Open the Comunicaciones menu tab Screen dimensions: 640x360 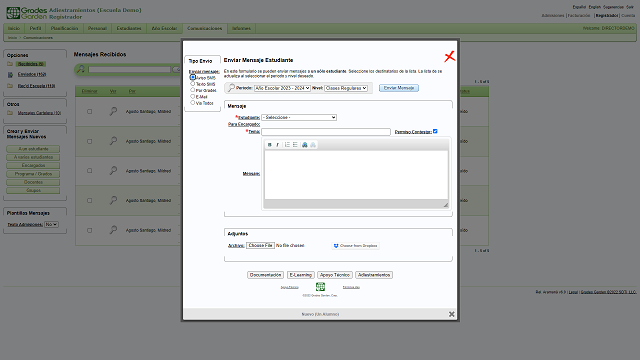coord(204,28)
